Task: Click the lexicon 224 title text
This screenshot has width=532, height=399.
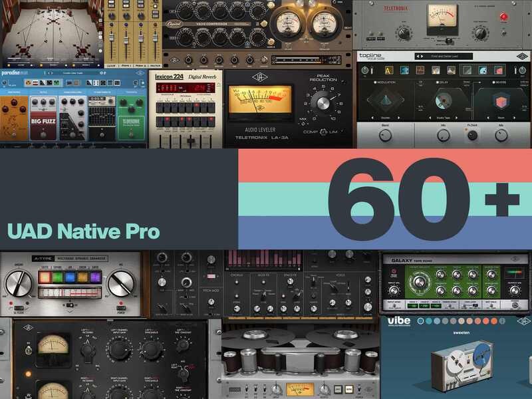Action: point(170,77)
